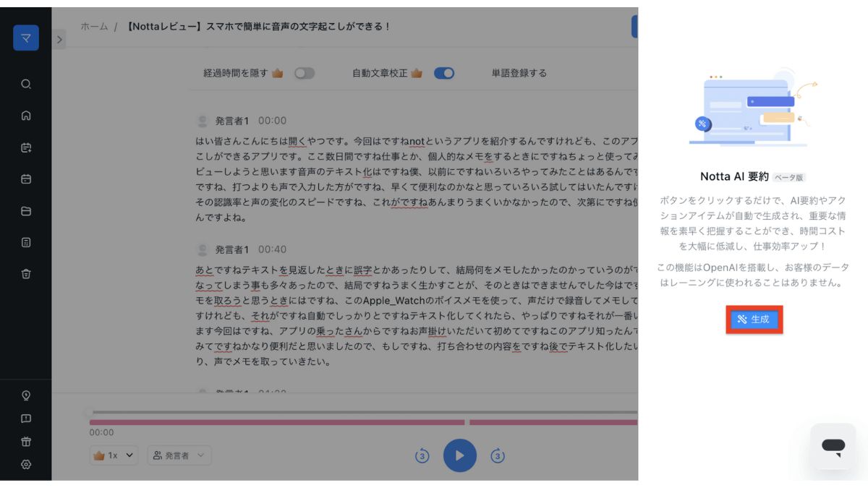Click the avatar of 発言者1 at 00:40
This screenshot has height=488, width=868.
click(x=203, y=249)
